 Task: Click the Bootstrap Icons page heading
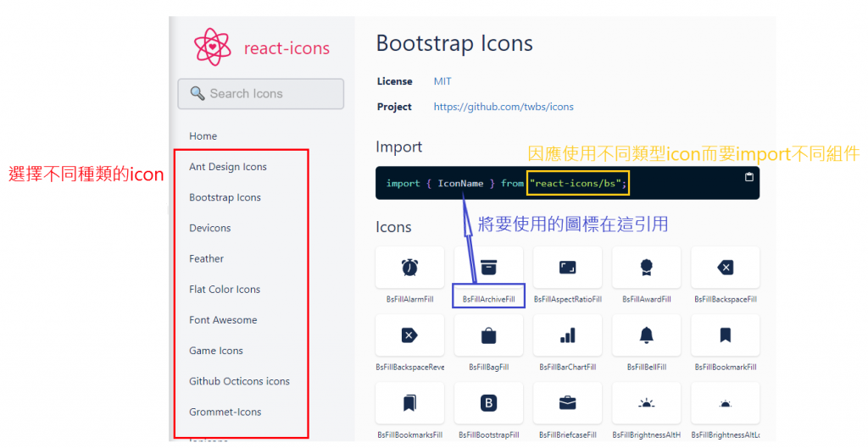pyautogui.click(x=454, y=43)
